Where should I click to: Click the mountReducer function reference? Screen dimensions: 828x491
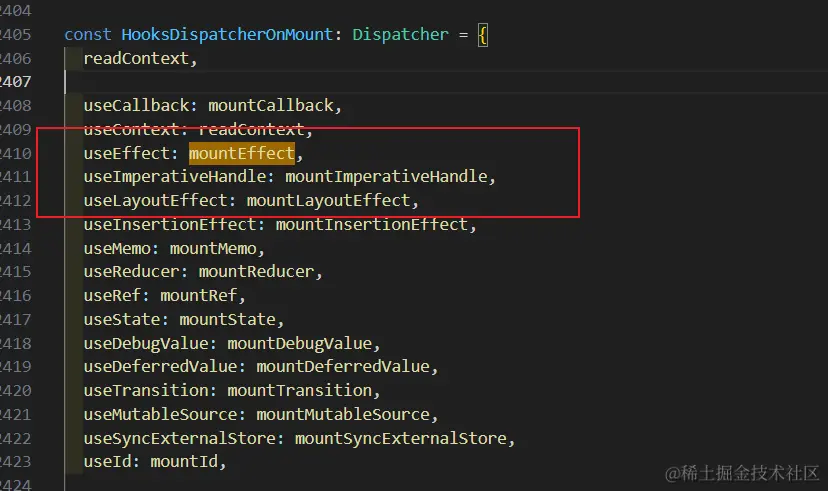click(256, 272)
